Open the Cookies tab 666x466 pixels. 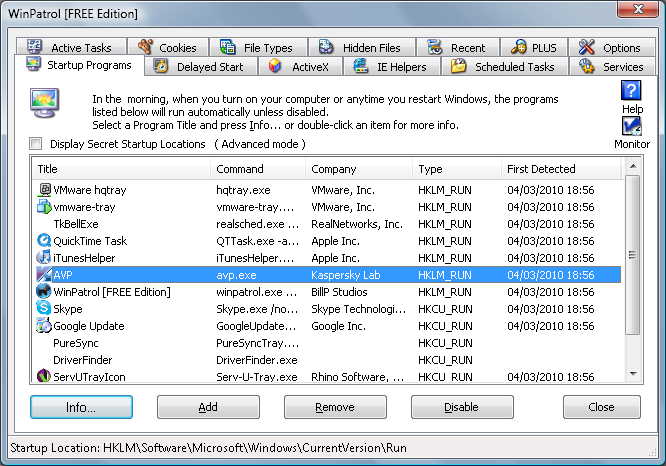click(168, 47)
